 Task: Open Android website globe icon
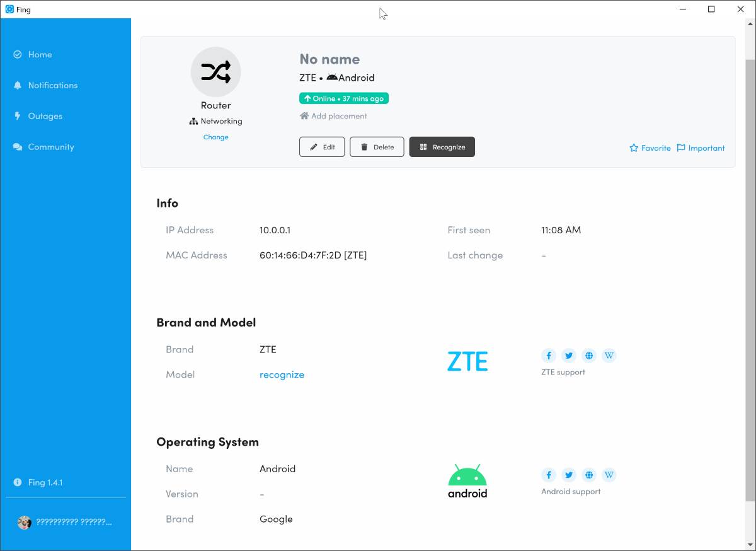(x=589, y=475)
